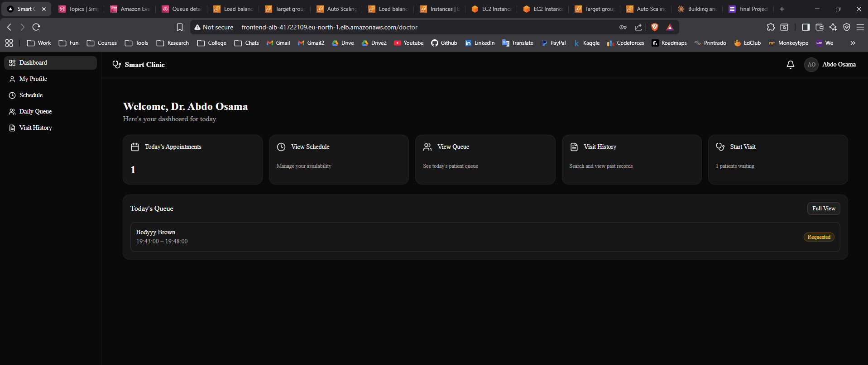Open the View Schedule card

pyautogui.click(x=339, y=160)
